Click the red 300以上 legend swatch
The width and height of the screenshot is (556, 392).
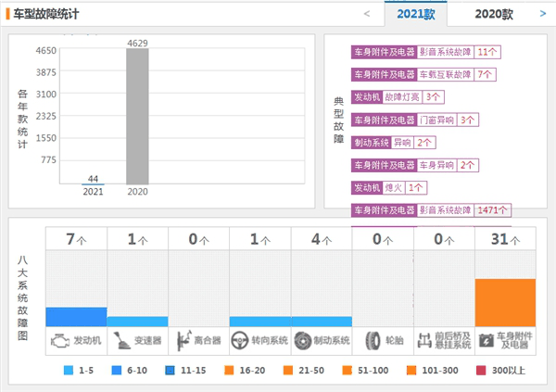pyautogui.click(x=482, y=370)
